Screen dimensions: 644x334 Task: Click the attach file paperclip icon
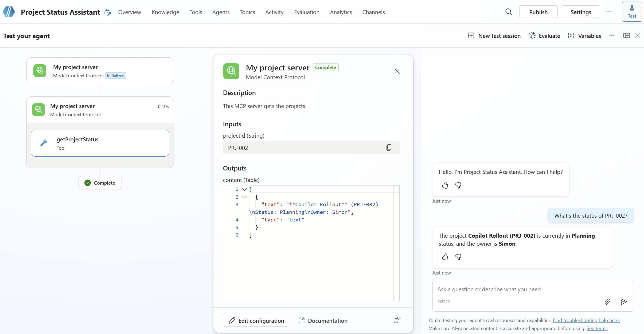point(608,302)
